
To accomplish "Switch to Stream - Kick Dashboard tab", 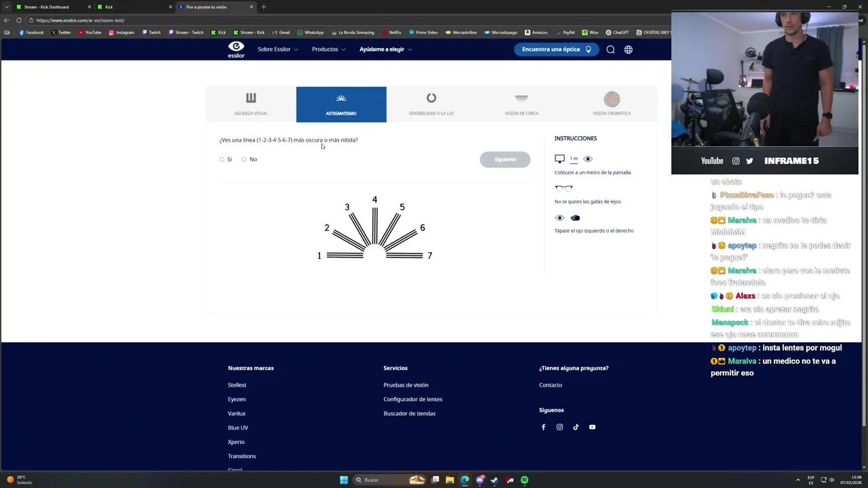I will 52,7.
